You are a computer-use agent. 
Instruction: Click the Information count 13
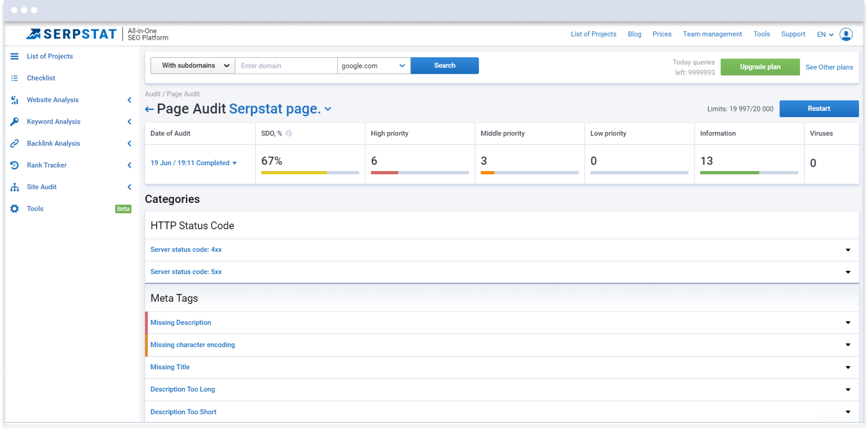(706, 161)
